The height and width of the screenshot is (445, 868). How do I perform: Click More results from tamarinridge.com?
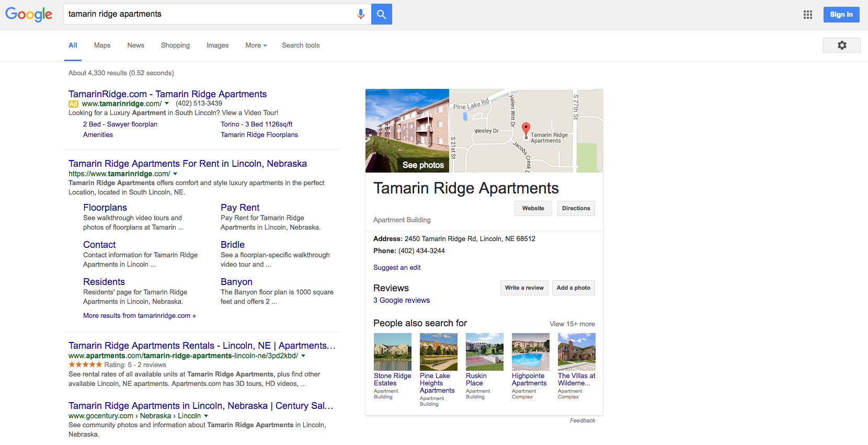(x=139, y=316)
